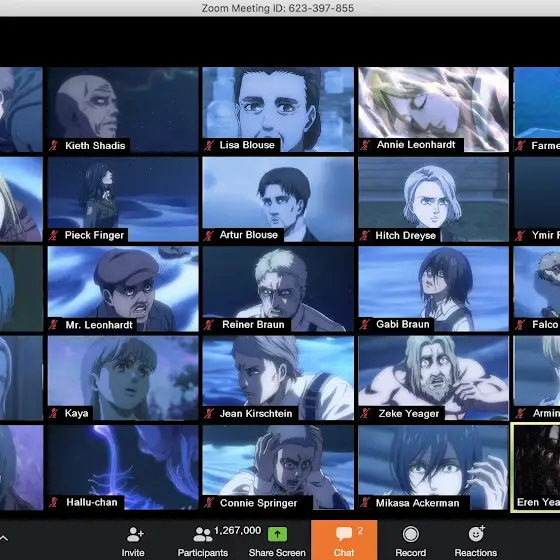
Task: Select the Mr. Leonhardt video tile
Action: click(x=123, y=289)
